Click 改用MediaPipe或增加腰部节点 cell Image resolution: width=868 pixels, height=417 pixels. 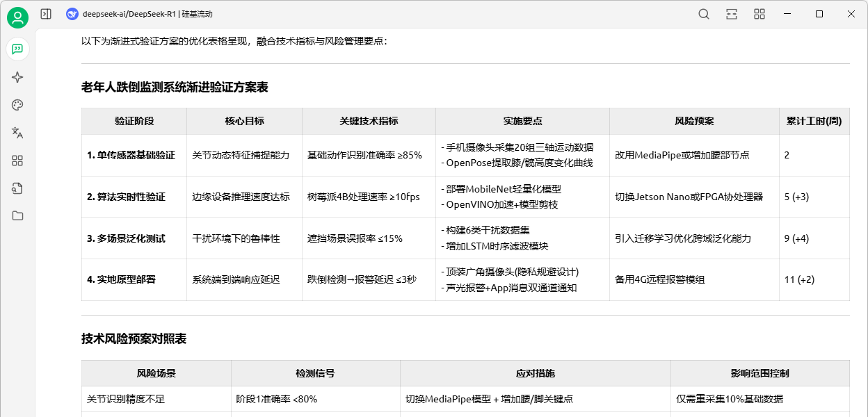695,155
